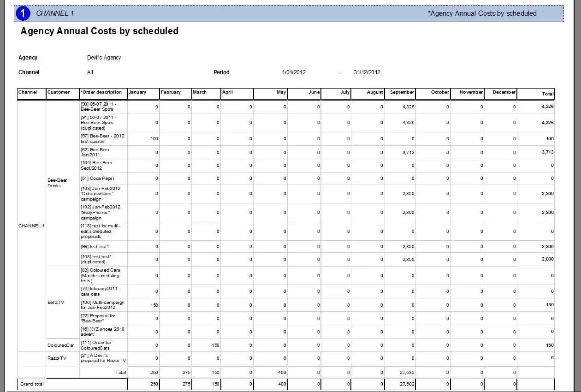This screenshot has width=581, height=392.
Task: Click the Total column header
Action: pos(547,94)
